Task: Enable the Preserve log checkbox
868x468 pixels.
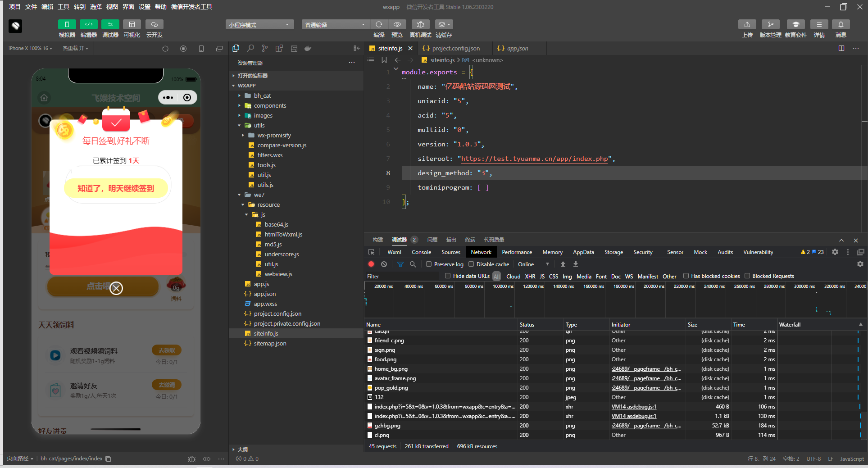Action: click(429, 264)
